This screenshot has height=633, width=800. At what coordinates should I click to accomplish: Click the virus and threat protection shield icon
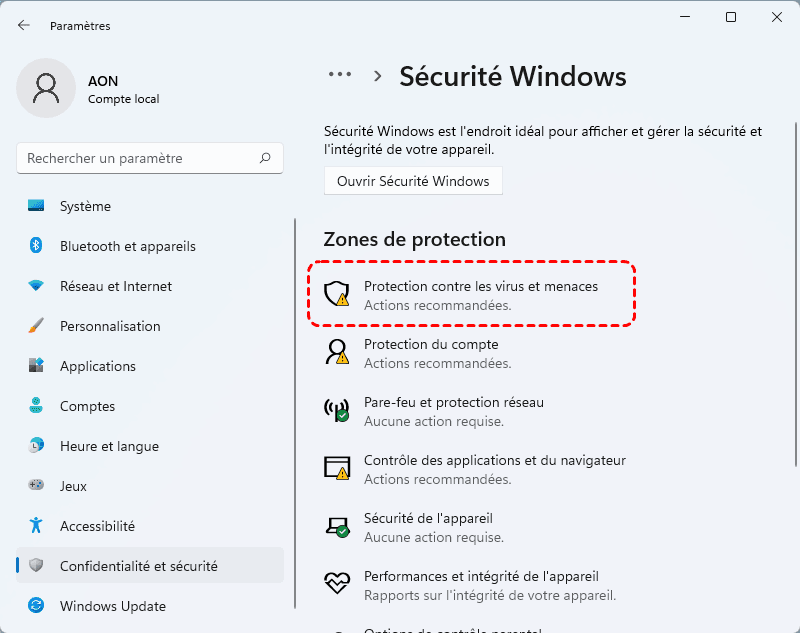[x=337, y=293]
